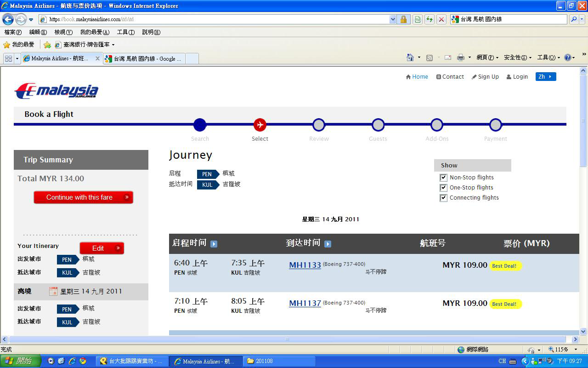This screenshot has height=368, width=588.
Task: Refresh the page with green arrows icon
Action: click(430, 19)
